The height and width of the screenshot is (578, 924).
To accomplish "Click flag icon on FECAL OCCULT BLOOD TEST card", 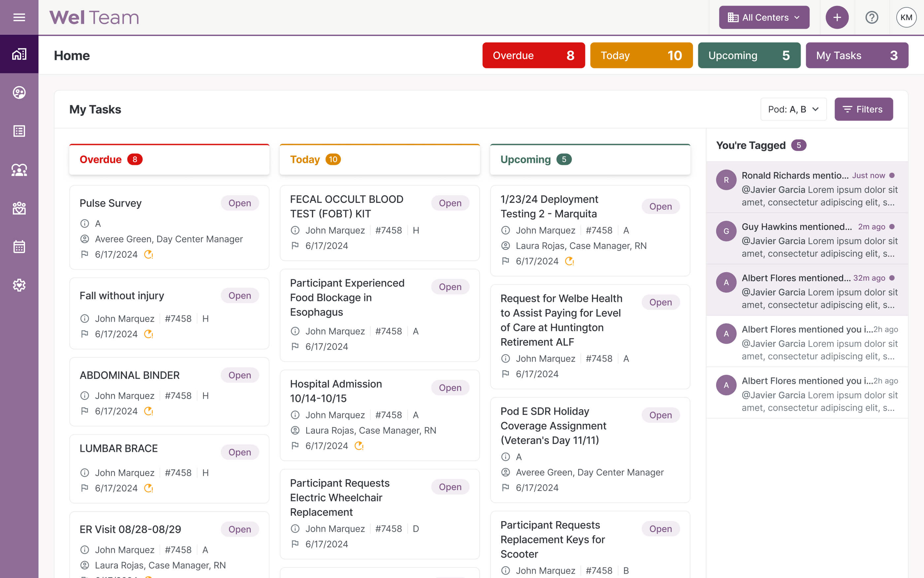I will pyautogui.click(x=295, y=246).
